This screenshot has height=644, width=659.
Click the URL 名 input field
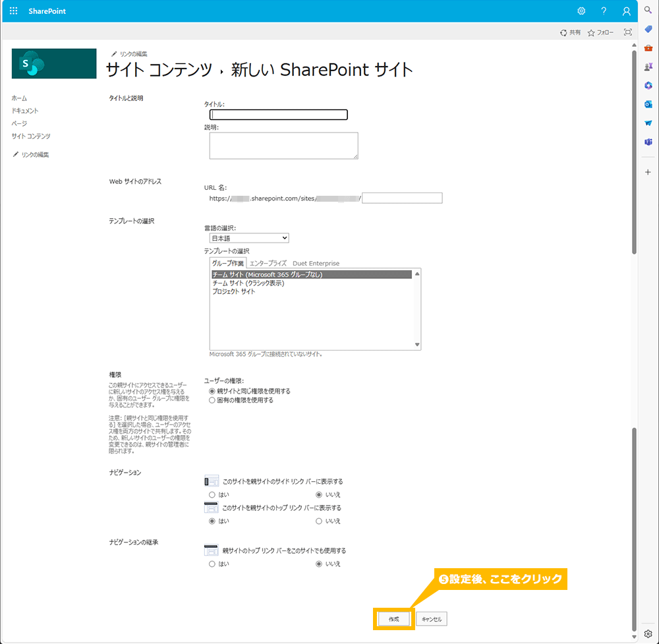[x=402, y=198]
